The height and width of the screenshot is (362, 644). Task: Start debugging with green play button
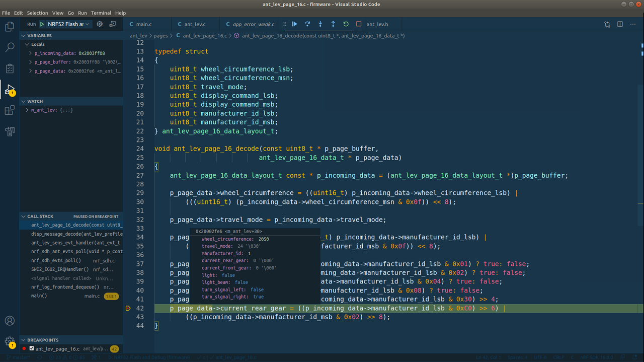tap(42, 24)
